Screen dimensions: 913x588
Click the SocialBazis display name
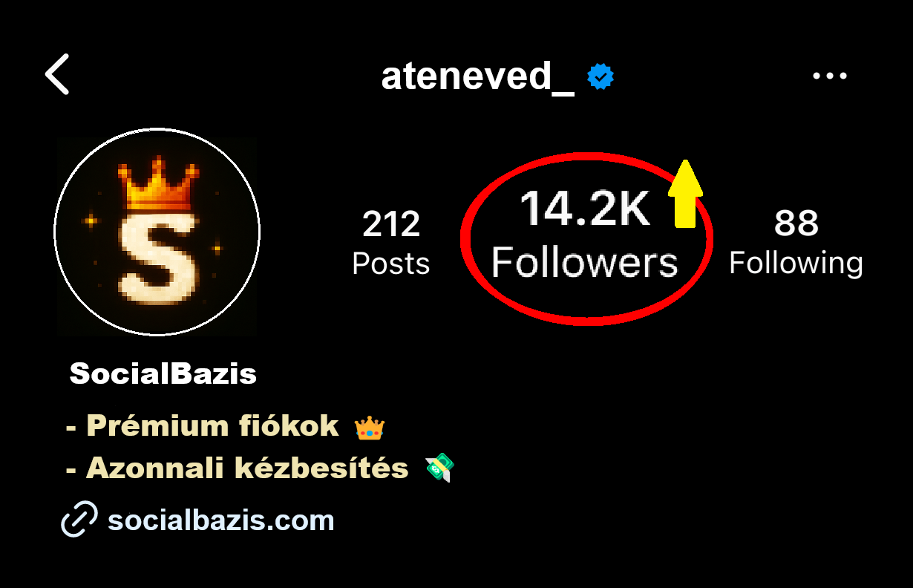pos(163,373)
